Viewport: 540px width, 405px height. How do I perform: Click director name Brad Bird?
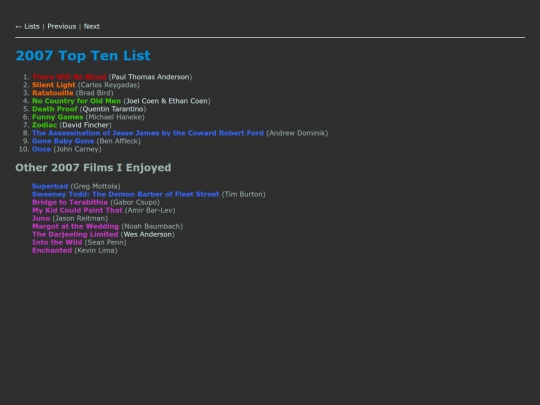pyautogui.click(x=94, y=93)
